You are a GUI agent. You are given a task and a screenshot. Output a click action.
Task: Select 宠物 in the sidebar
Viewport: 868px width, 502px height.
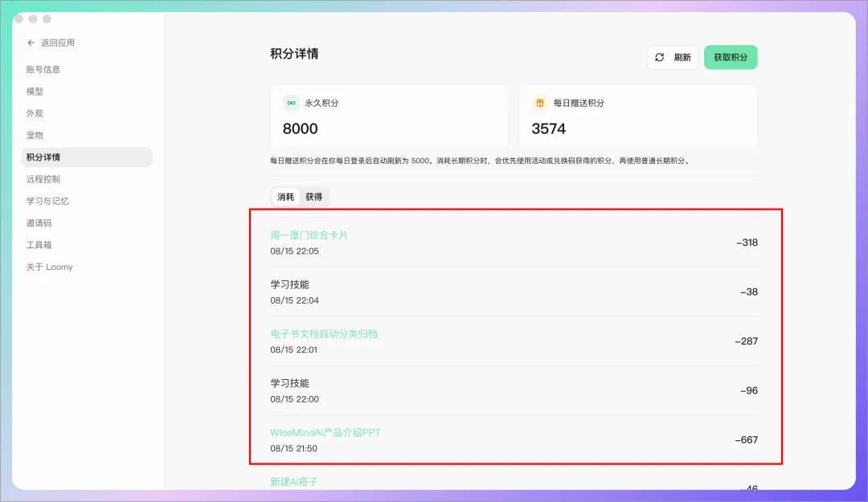point(87,135)
